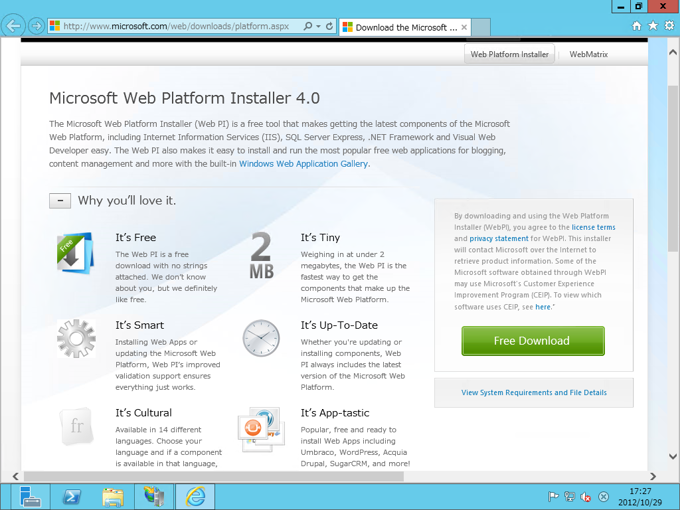Switch to Web Platform Installer tab
Viewport: 680px width, 510px height.
pyautogui.click(x=510, y=54)
